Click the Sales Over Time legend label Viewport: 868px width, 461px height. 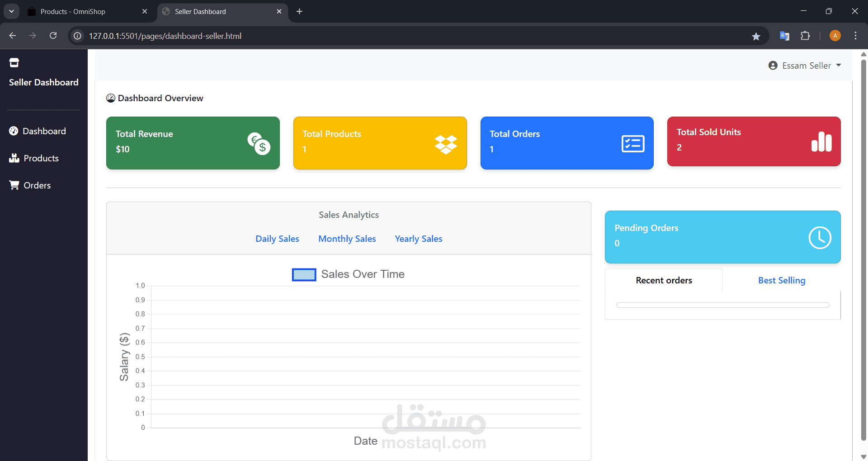pyautogui.click(x=363, y=274)
